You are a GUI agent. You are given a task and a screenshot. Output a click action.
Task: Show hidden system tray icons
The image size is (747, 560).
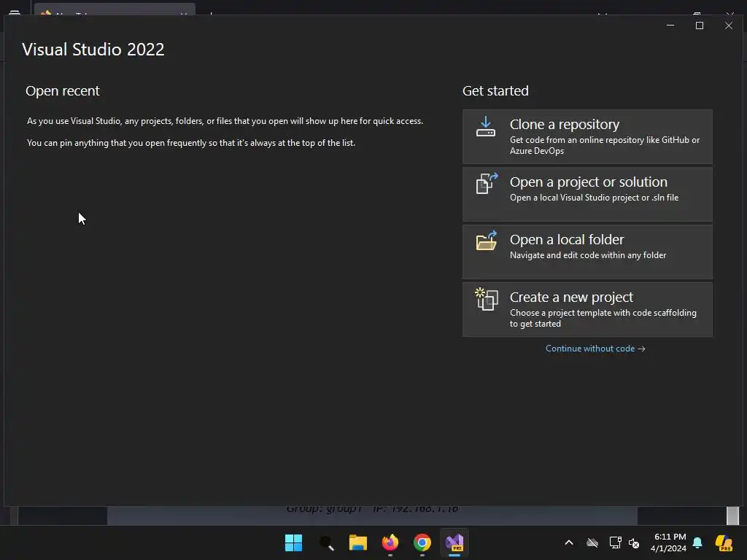[569, 542]
